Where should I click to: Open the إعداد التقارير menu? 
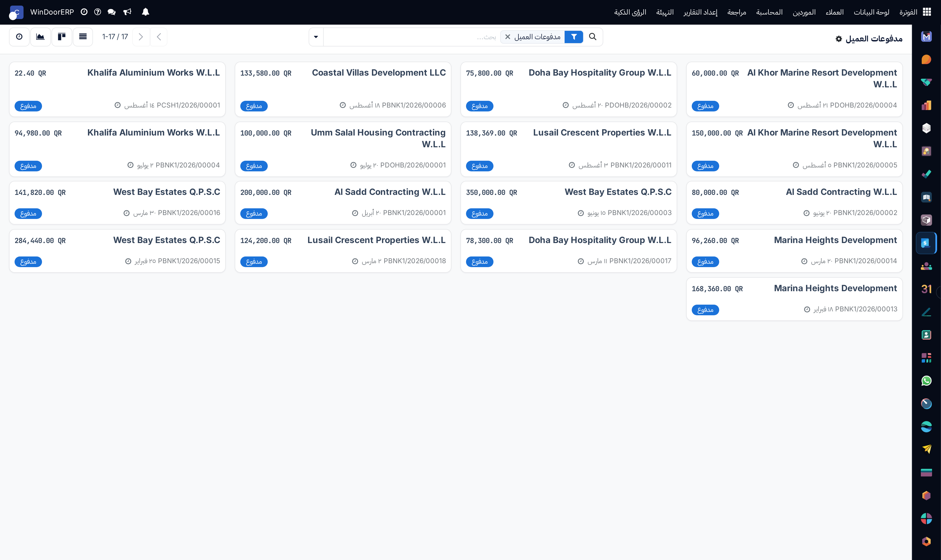[x=700, y=12]
